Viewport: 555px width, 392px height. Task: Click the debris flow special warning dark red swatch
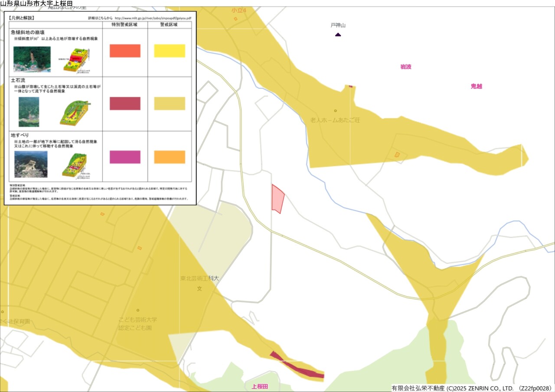pyautogui.click(x=125, y=104)
